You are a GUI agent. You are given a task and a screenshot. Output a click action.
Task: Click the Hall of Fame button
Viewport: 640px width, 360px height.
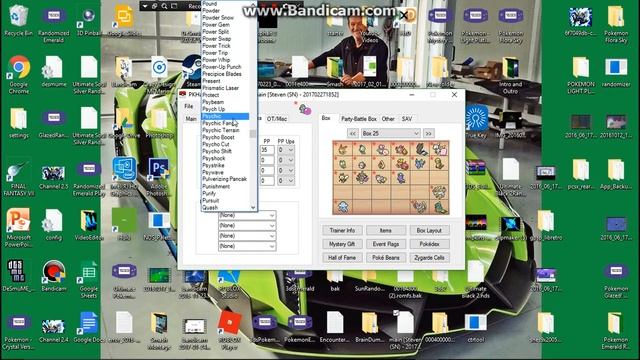point(342,258)
